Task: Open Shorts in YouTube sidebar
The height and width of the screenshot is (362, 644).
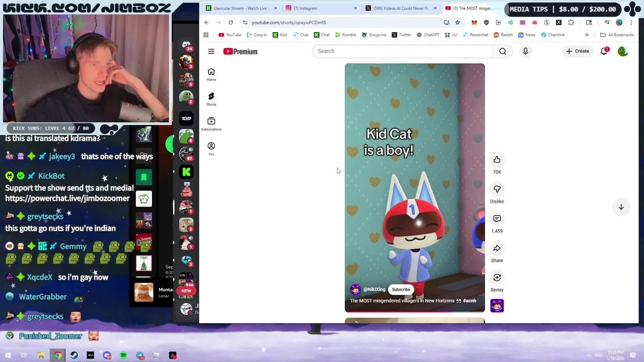Action: click(x=211, y=99)
